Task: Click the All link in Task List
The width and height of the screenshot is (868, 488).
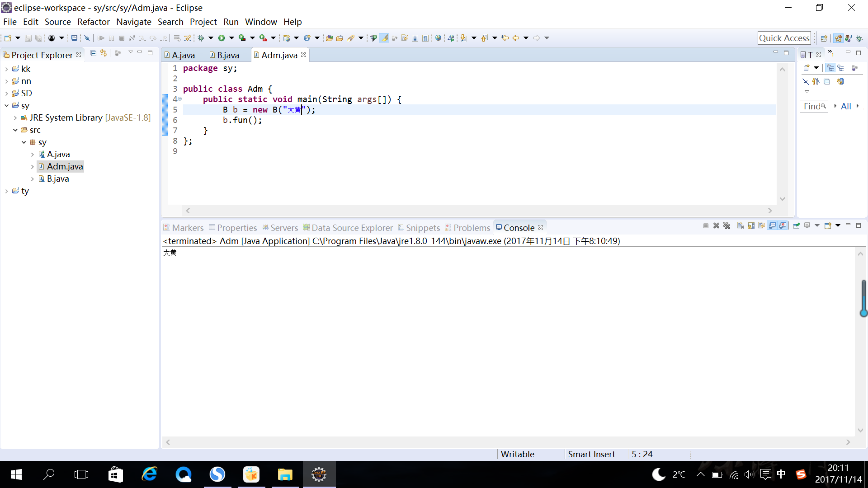Action: pos(846,106)
